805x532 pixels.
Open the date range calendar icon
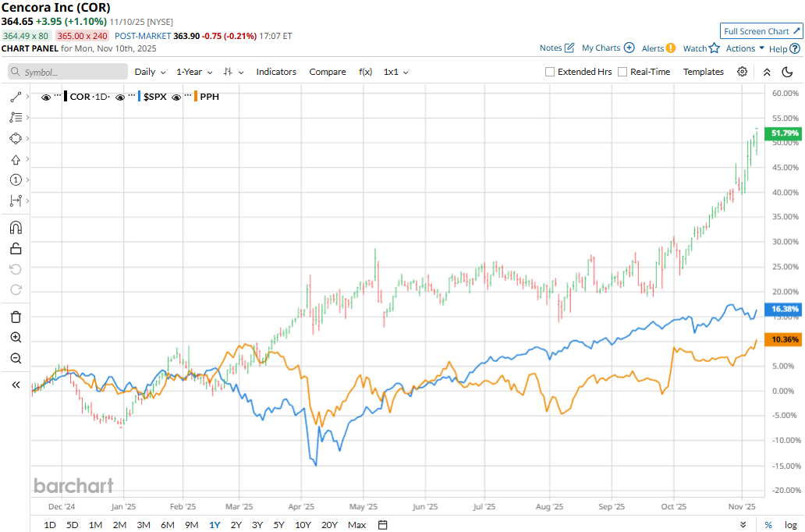click(x=383, y=525)
